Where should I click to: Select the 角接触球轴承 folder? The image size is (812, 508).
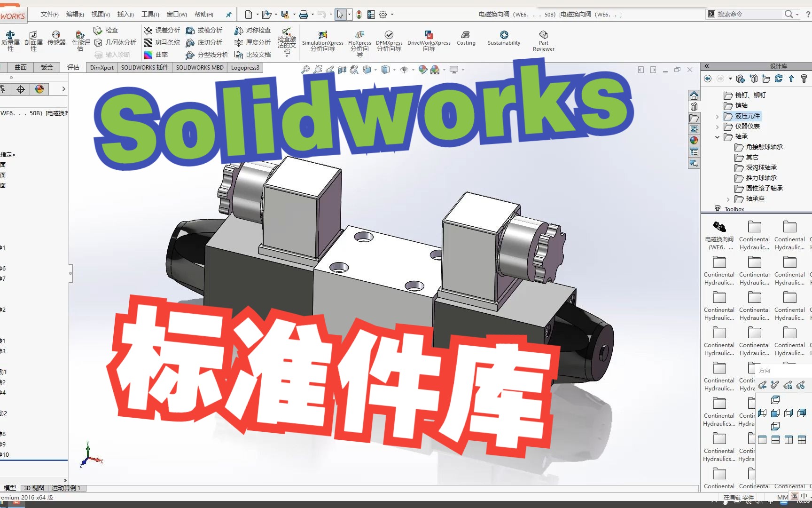click(759, 147)
